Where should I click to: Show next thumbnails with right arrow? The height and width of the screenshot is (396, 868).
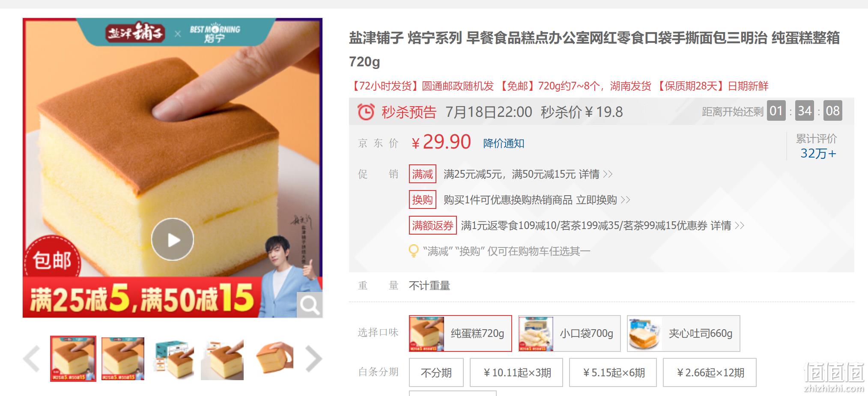[x=313, y=359]
